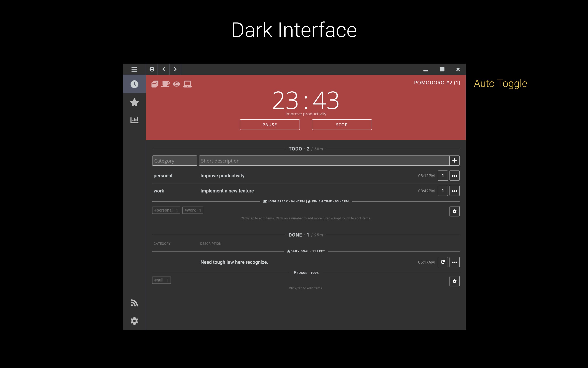Open the statistics chart sidebar tab
588x368 pixels.
tap(134, 120)
